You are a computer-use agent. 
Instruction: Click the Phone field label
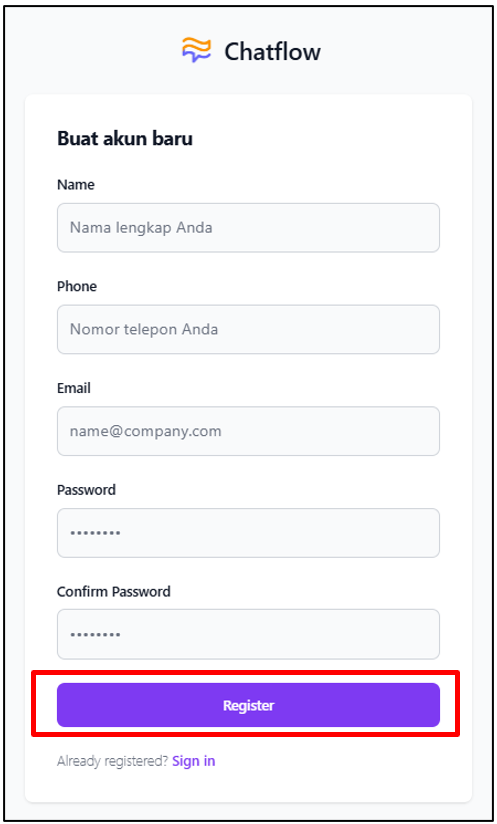77,286
